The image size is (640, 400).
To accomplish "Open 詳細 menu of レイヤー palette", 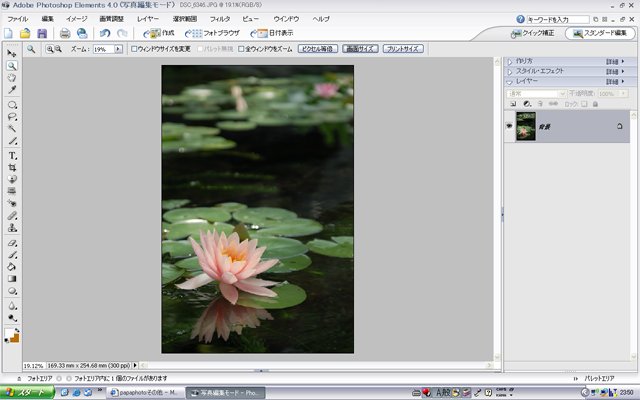I will 615,82.
